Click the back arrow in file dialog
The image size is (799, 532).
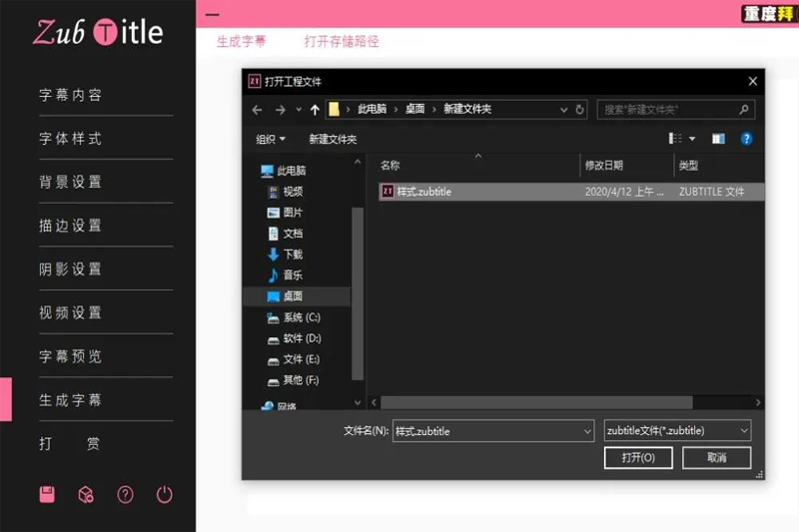click(x=258, y=110)
